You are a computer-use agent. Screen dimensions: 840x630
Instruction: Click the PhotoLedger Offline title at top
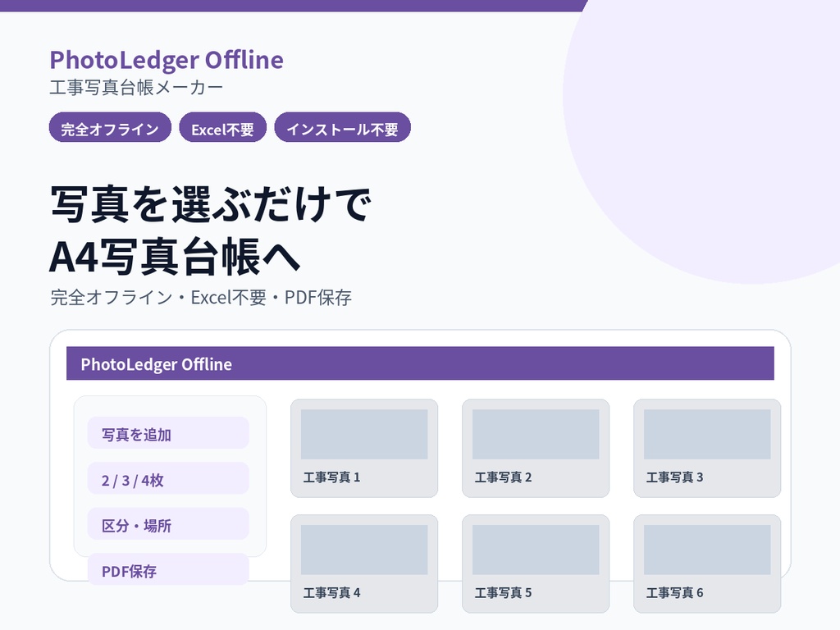[167, 60]
